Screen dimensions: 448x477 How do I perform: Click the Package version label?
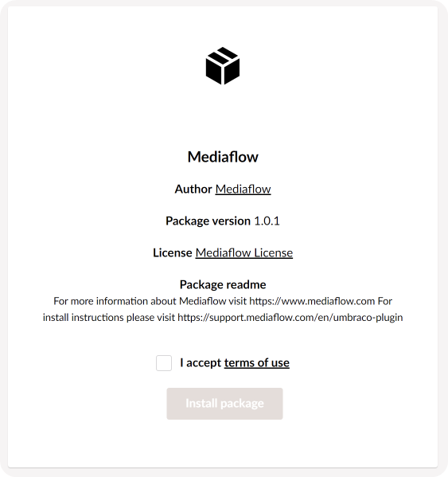coord(208,221)
